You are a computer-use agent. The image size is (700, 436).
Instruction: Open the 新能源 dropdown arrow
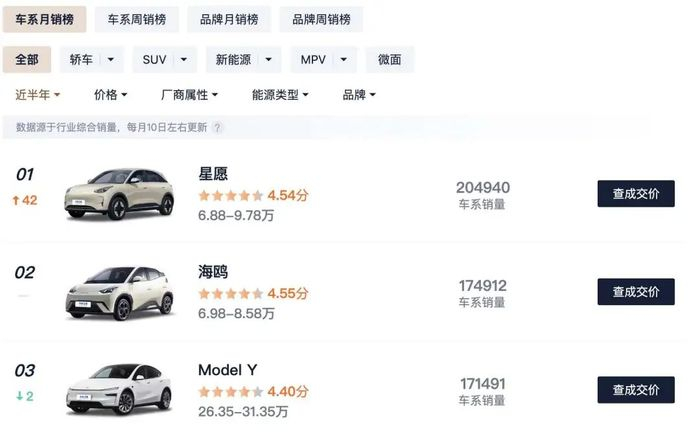tap(267, 60)
